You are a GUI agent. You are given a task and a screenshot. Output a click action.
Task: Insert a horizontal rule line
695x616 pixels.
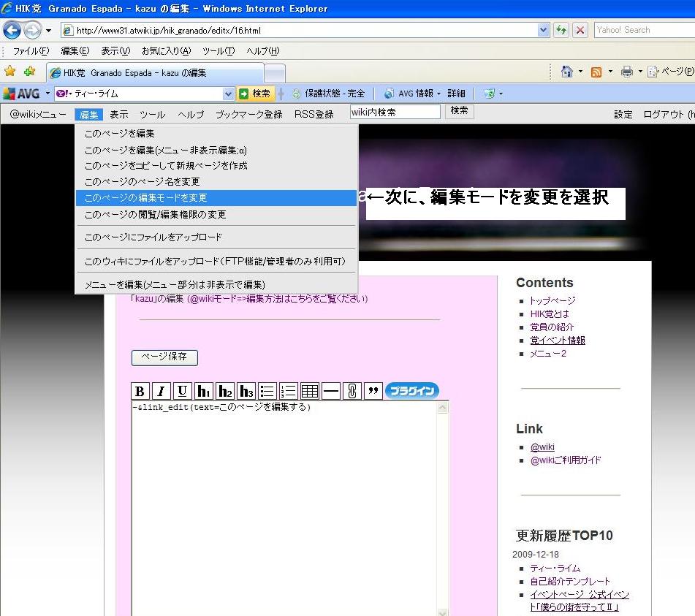tap(330, 391)
